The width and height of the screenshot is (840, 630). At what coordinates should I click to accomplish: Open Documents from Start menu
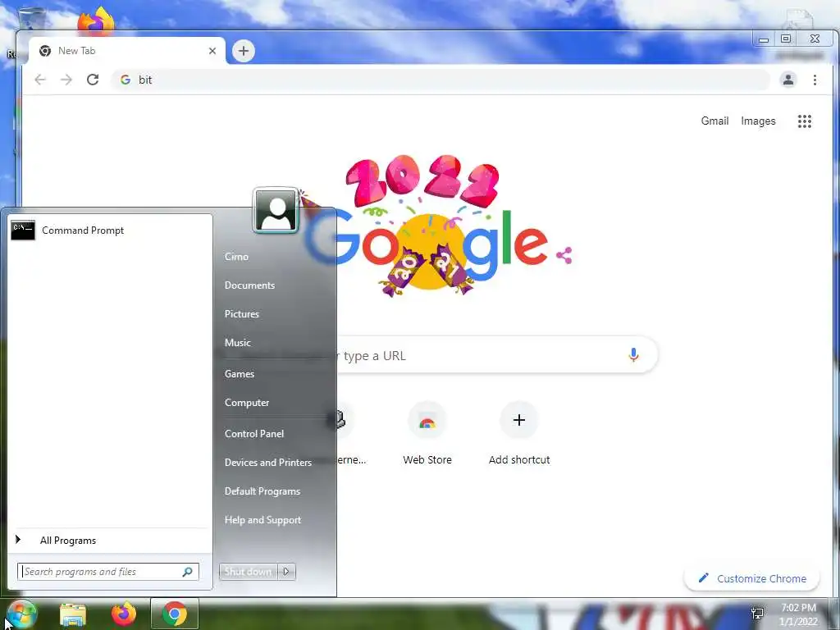click(x=249, y=285)
